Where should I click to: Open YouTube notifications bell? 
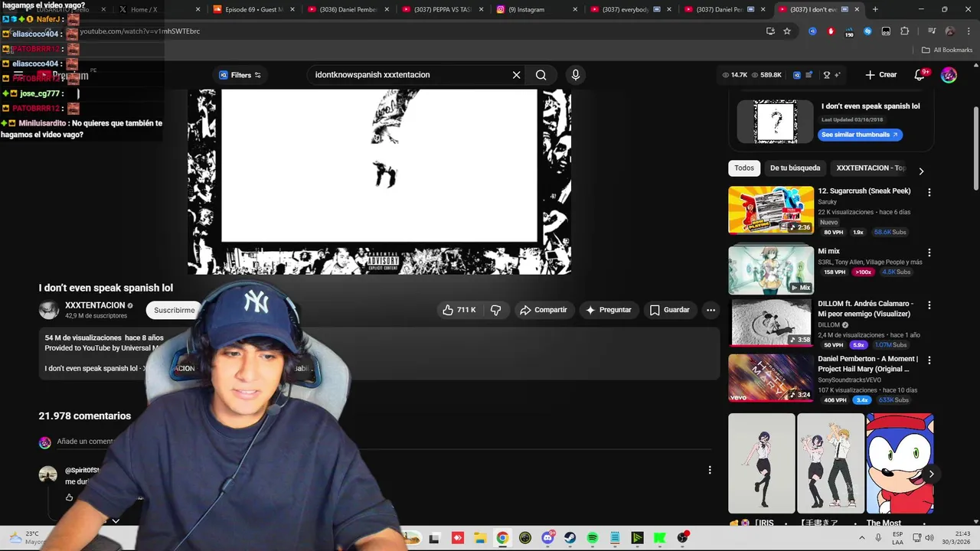pyautogui.click(x=920, y=75)
